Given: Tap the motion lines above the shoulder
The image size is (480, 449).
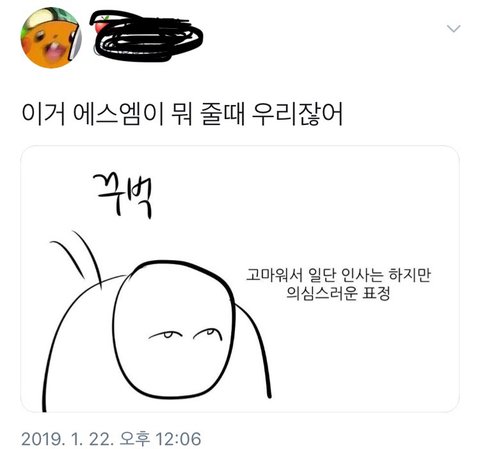Looking at the screenshot, I should coord(76,257).
